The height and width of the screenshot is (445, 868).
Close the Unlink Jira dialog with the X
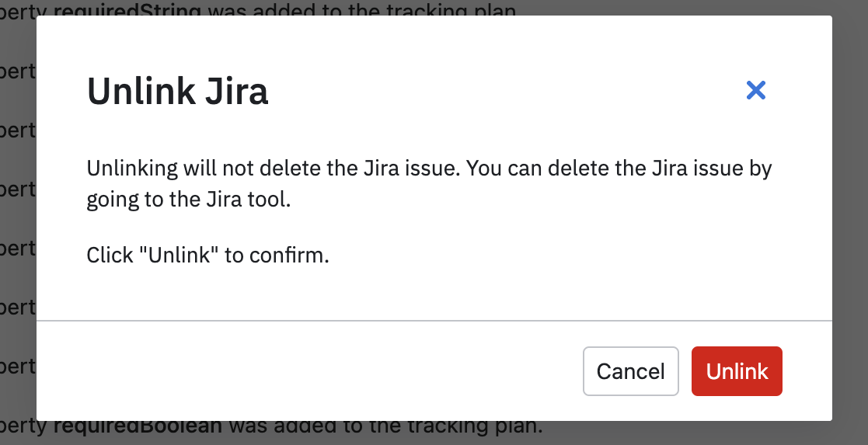755,90
